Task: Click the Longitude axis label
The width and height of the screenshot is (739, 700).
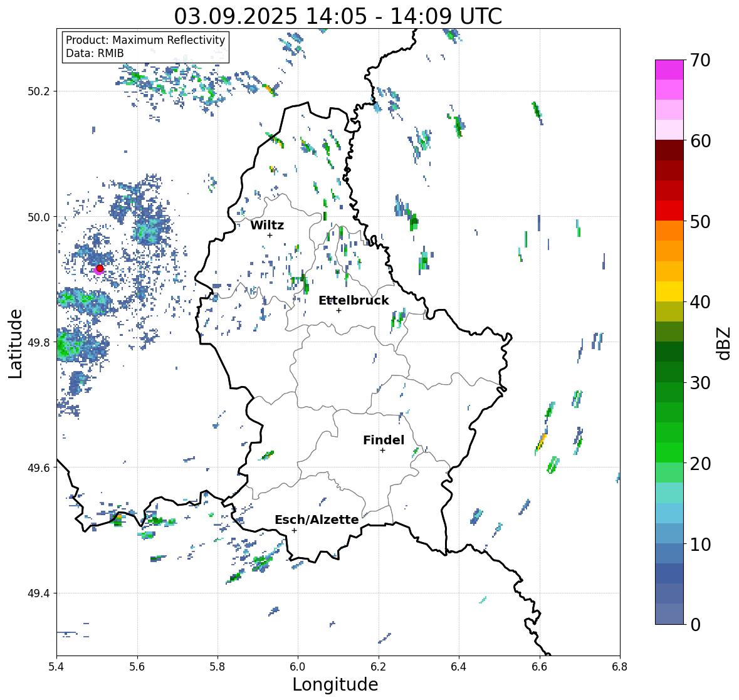Action: 335,684
